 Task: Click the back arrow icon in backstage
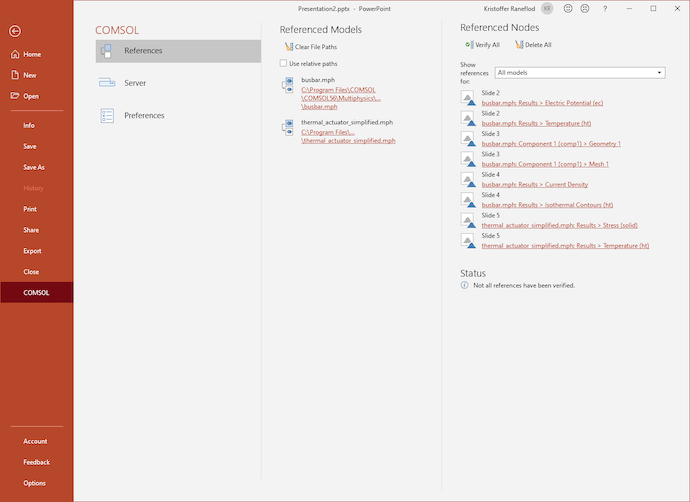[15, 31]
